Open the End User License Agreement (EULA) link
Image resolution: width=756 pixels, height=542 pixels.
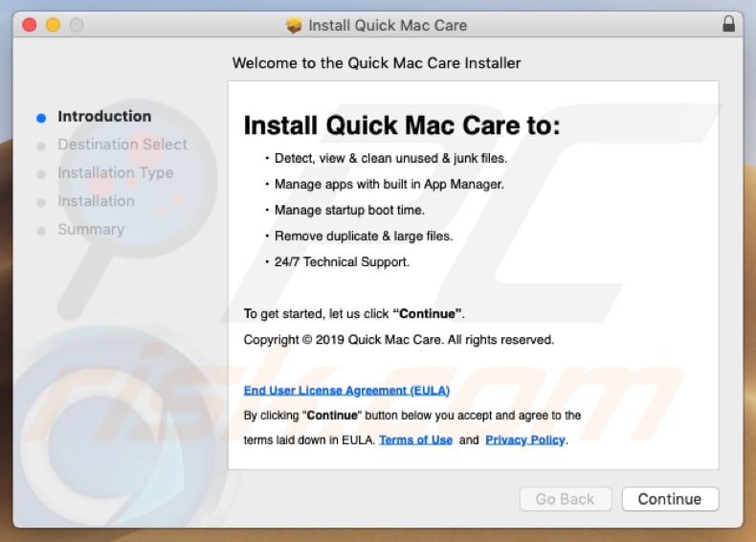pyautogui.click(x=346, y=390)
